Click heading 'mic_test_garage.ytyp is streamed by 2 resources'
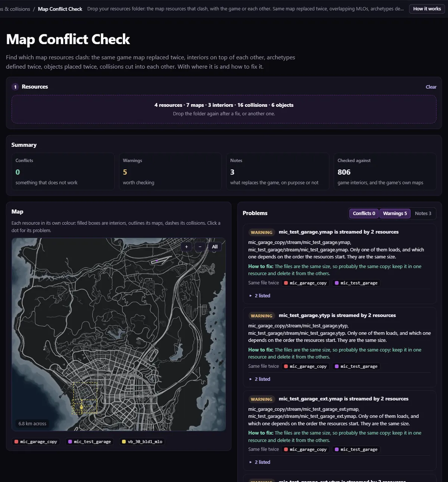This screenshot has width=448, height=482. pos(337,315)
